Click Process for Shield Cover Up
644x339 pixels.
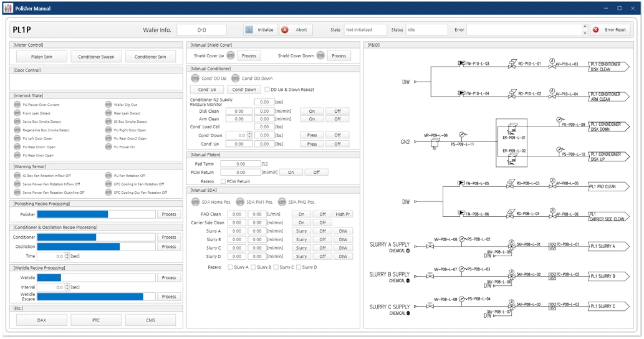[x=249, y=56]
